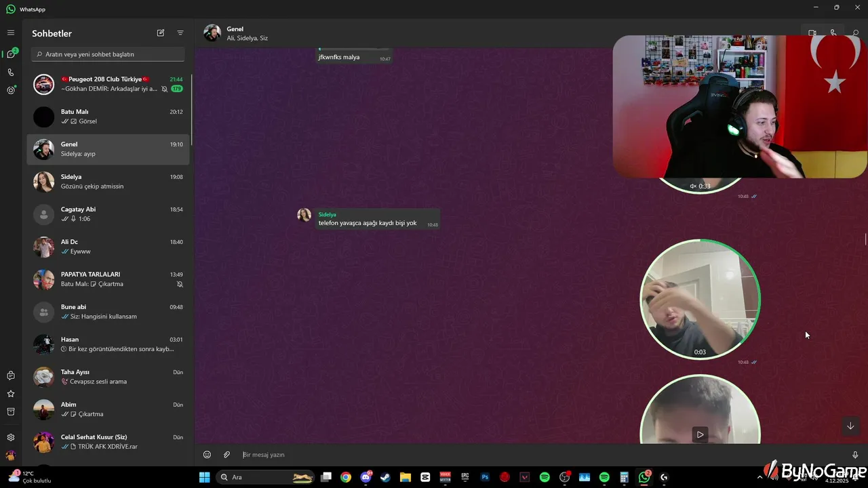Start a new chat with compose icon
Viewport: 868px width, 488px height.
pos(161,33)
